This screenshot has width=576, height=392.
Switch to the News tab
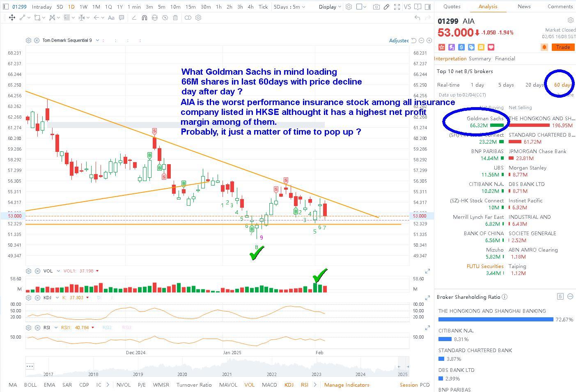524,7
